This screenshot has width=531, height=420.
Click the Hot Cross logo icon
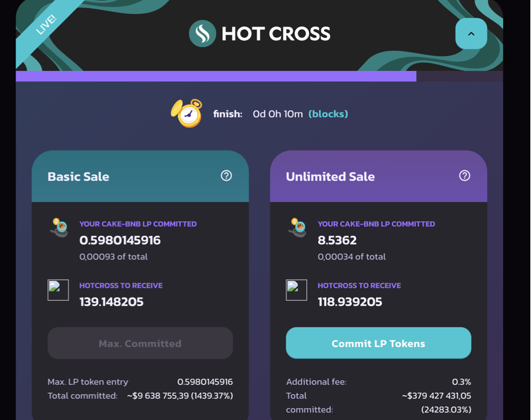tap(202, 34)
